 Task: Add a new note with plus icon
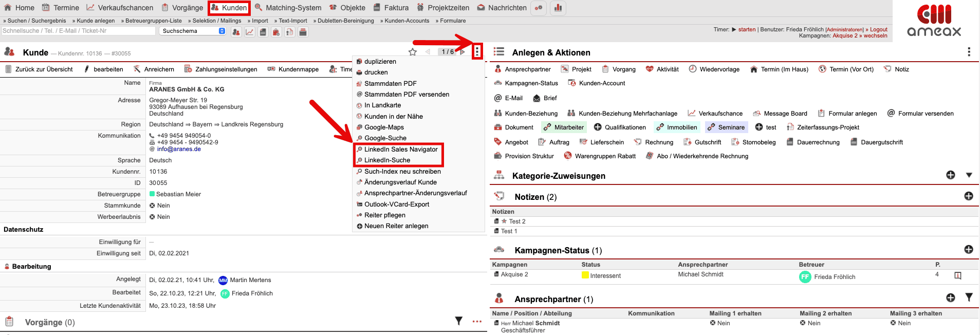pos(968,196)
